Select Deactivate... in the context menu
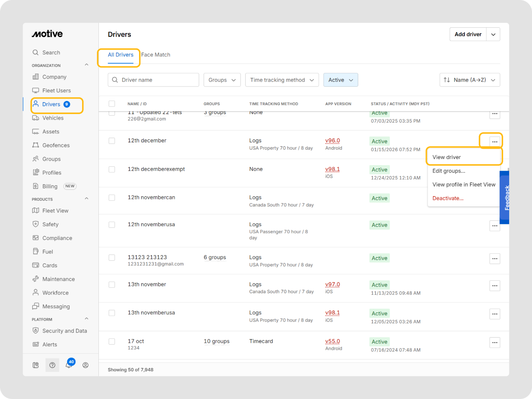532x399 pixels. 448,199
